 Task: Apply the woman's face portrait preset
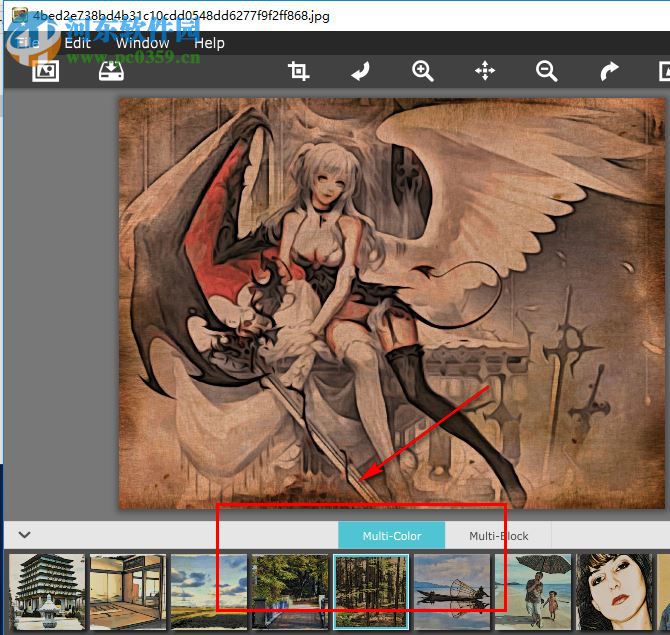point(614,592)
